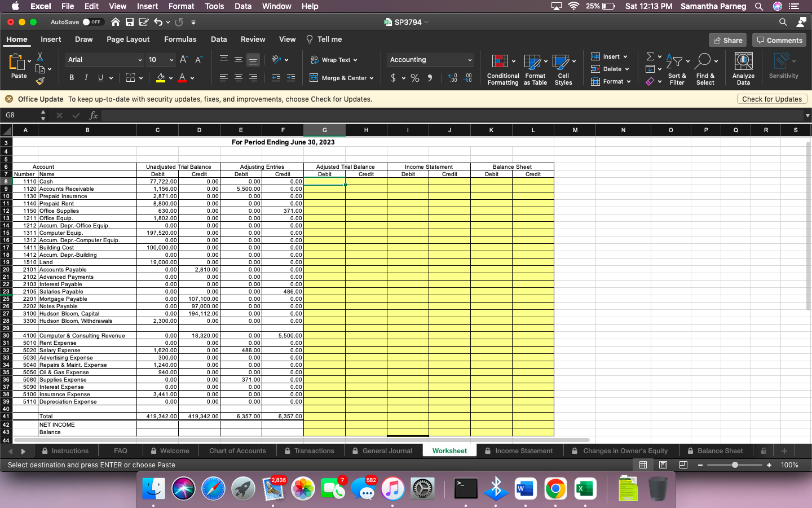Apply Bold formatting
This screenshot has height=508, width=812.
click(x=72, y=78)
